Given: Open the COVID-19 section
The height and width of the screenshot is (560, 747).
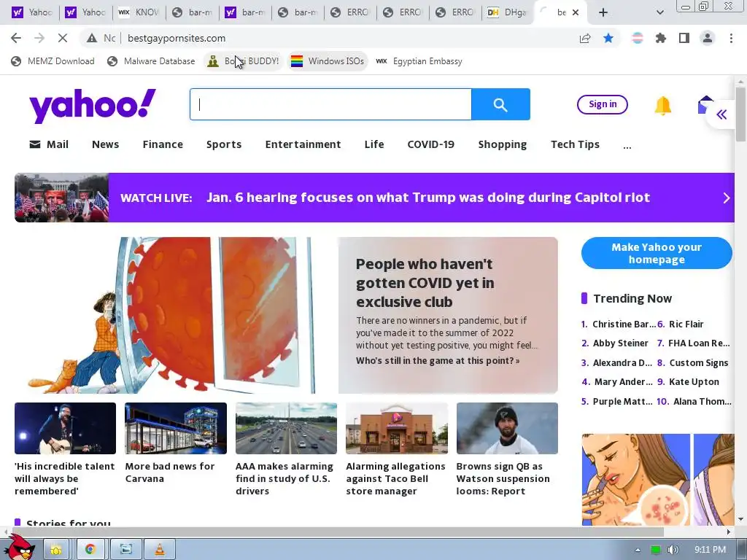Looking at the screenshot, I should 430,144.
